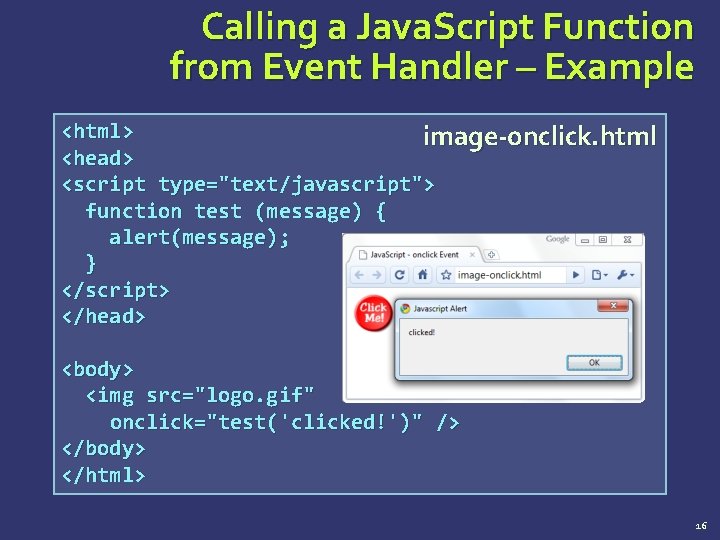Click the image-onclick.html filename label on slide
The height and width of the screenshot is (540, 720).
click(x=540, y=136)
